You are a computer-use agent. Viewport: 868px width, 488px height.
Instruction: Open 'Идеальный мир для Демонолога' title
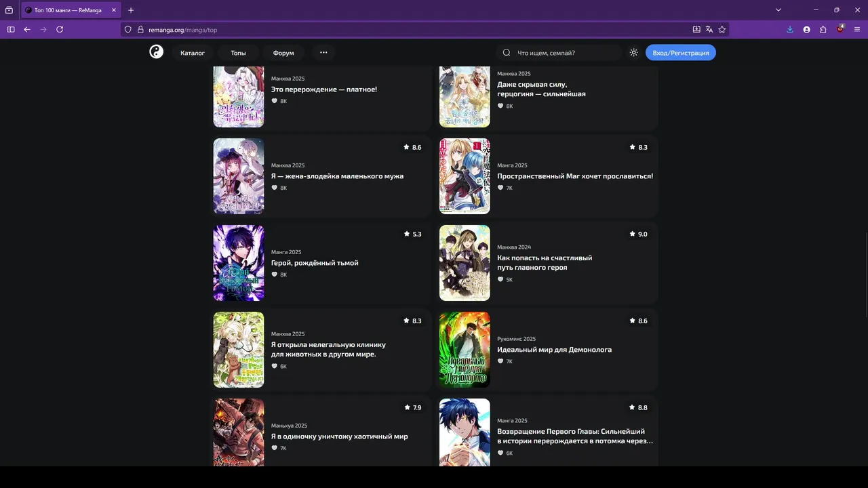(x=554, y=350)
